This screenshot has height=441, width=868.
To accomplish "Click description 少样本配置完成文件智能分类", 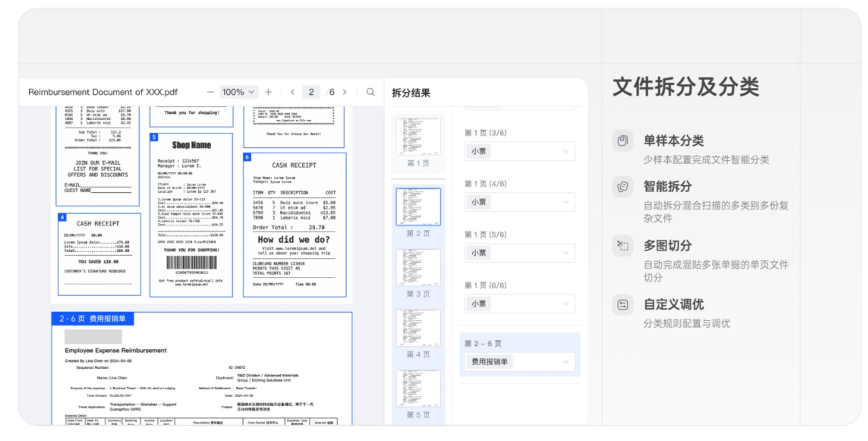I will point(707,160).
